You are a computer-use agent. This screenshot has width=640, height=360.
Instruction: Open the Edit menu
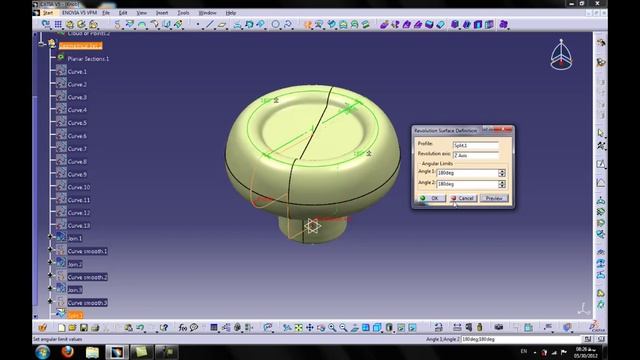pyautogui.click(x=123, y=13)
